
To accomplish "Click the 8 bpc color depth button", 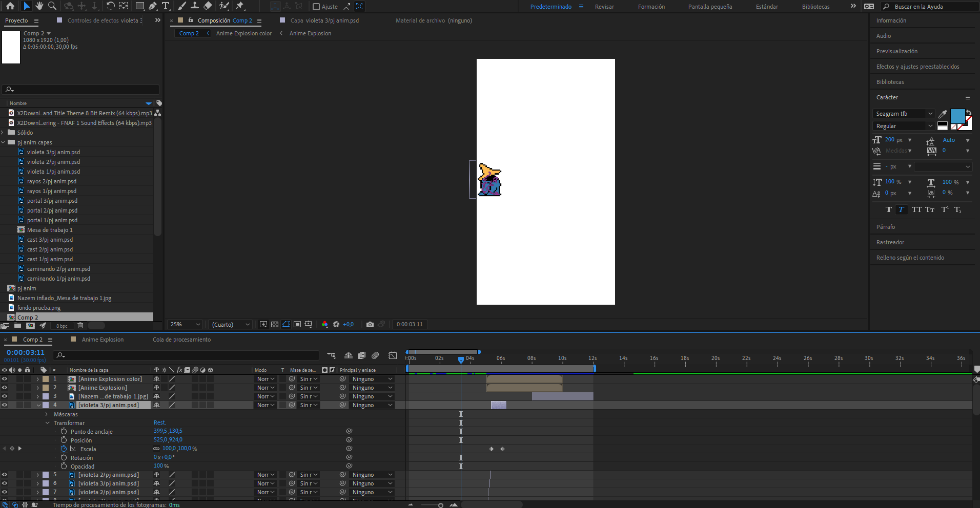I will click(x=62, y=326).
